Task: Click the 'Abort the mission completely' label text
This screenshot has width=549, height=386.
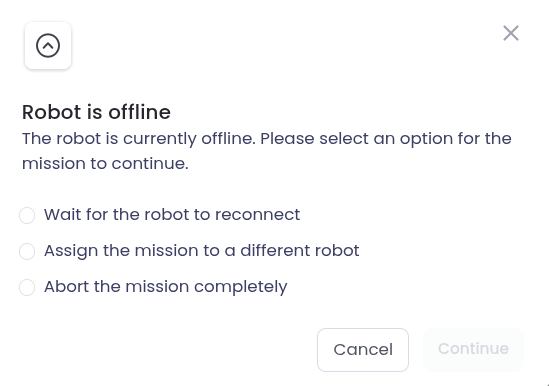Action: click(166, 287)
